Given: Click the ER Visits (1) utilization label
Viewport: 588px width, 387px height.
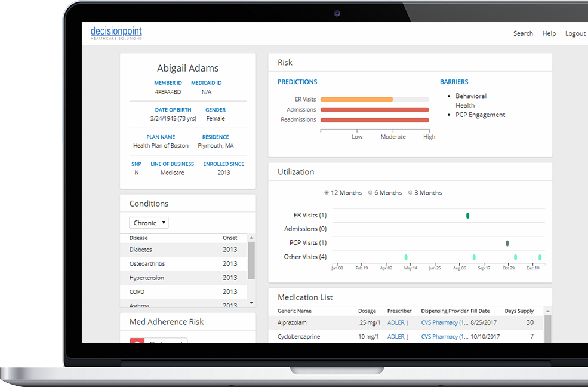Looking at the screenshot, I should [310, 215].
